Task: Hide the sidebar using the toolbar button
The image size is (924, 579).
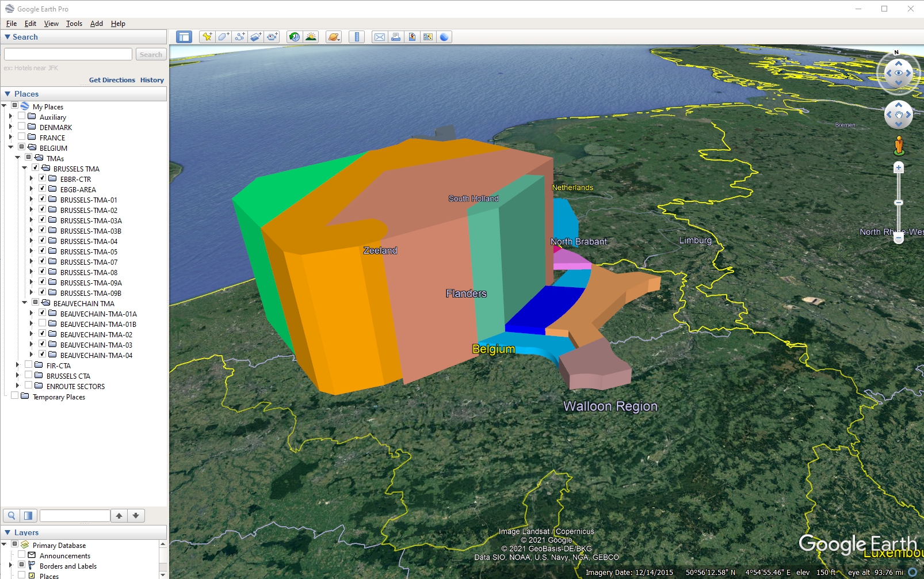Action: pos(184,37)
